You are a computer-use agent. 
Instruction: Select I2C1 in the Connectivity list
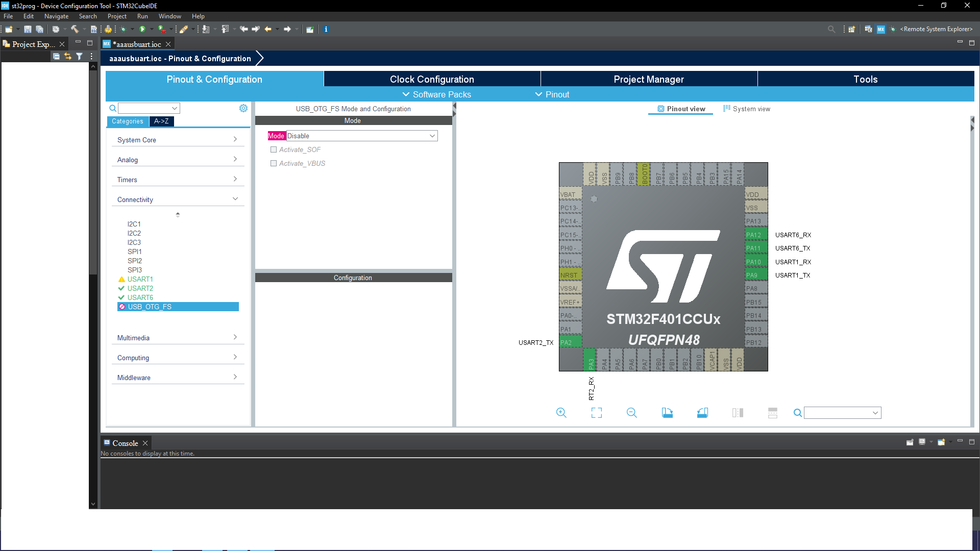click(x=134, y=224)
